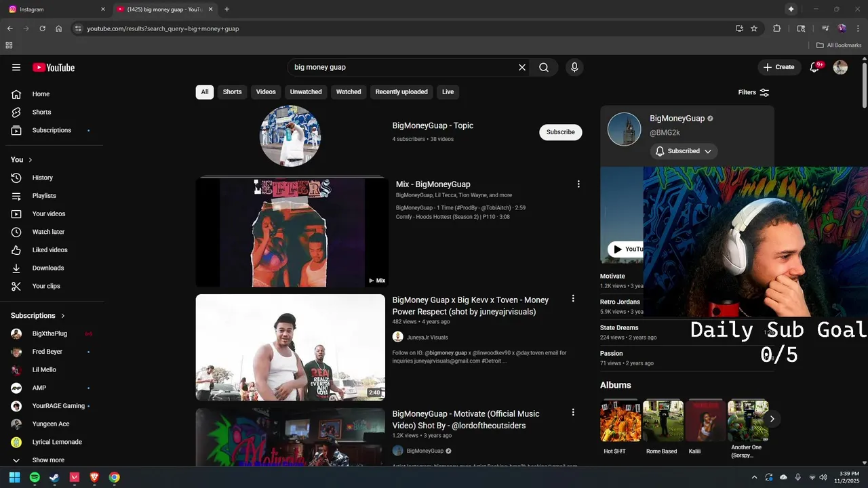Select the Watched filter chip
This screenshot has height=488, width=868.
[349, 91]
